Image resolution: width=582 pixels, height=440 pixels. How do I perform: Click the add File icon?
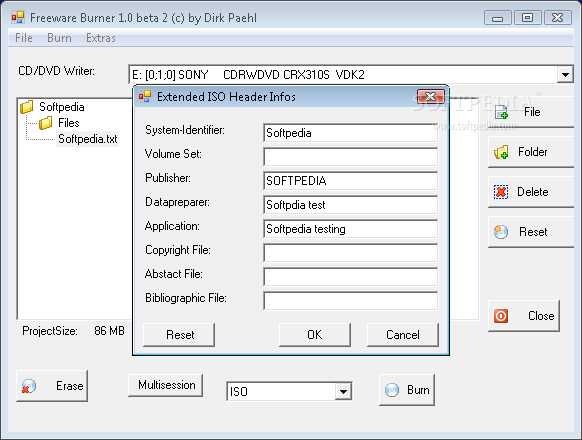(x=501, y=112)
